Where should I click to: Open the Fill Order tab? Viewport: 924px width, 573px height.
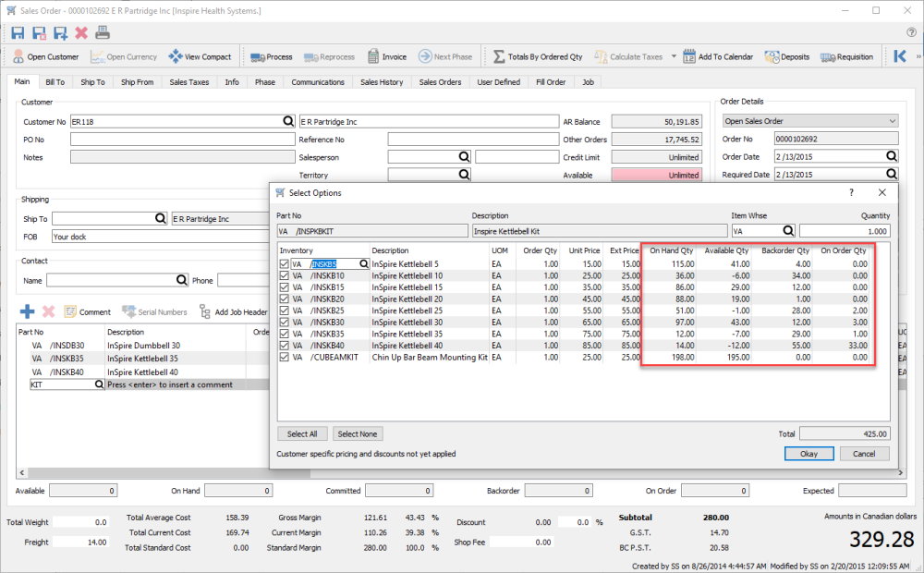[550, 82]
